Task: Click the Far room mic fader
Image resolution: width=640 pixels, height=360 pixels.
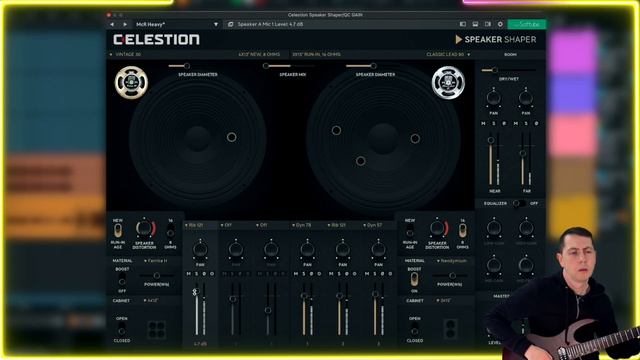Action: point(522,153)
